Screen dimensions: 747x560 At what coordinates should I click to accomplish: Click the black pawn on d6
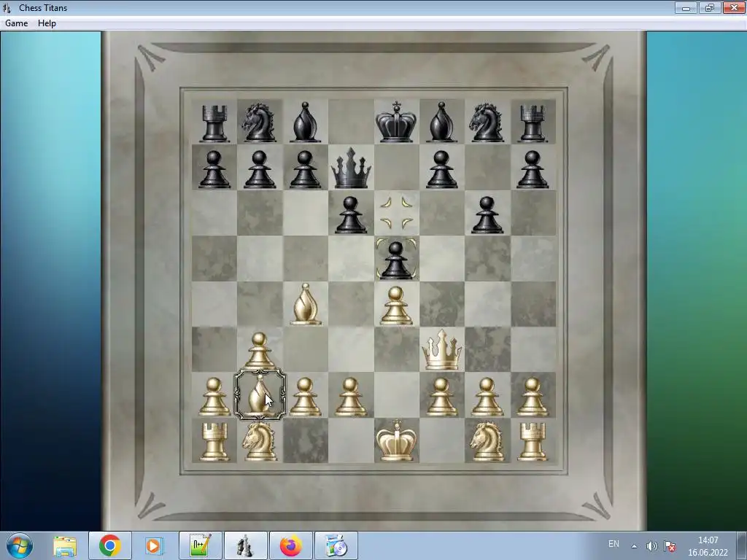coord(351,215)
